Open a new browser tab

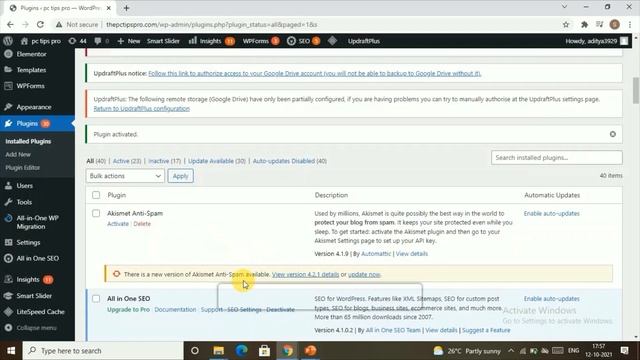point(127,8)
